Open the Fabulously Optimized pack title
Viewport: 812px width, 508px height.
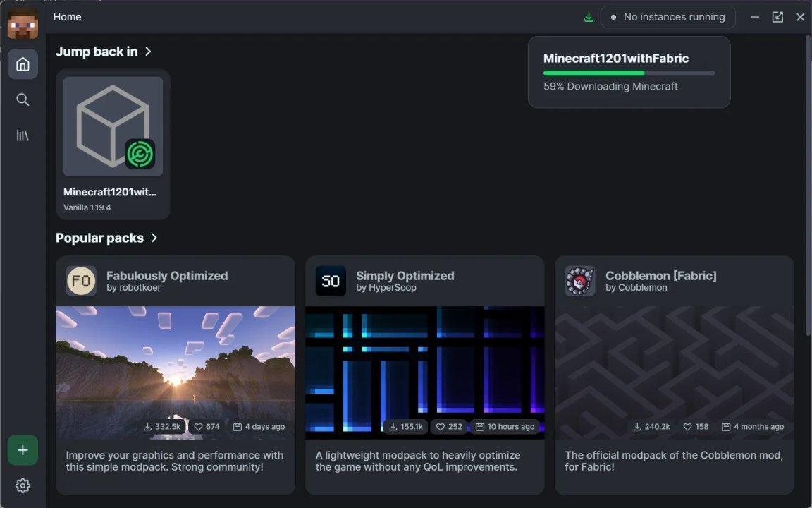coord(167,276)
